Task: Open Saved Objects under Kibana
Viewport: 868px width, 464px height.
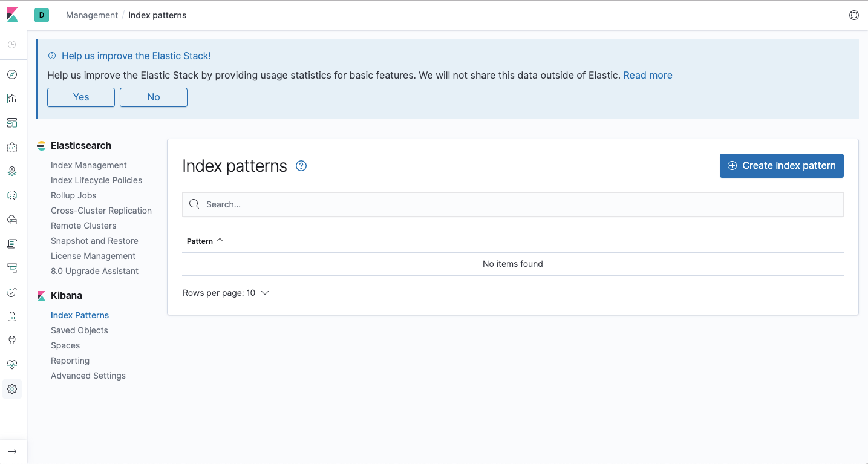Action: 79,330
